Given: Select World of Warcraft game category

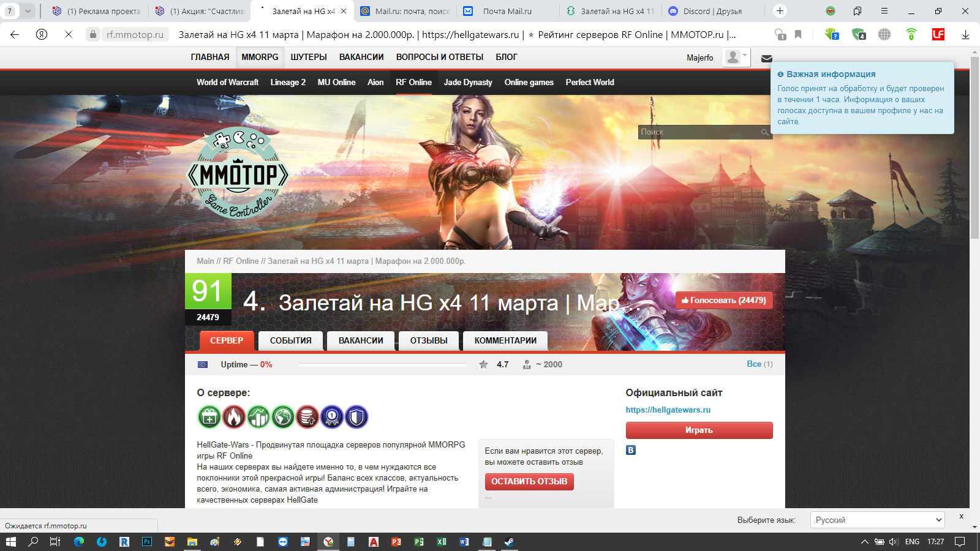Looking at the screenshot, I should coord(227,82).
